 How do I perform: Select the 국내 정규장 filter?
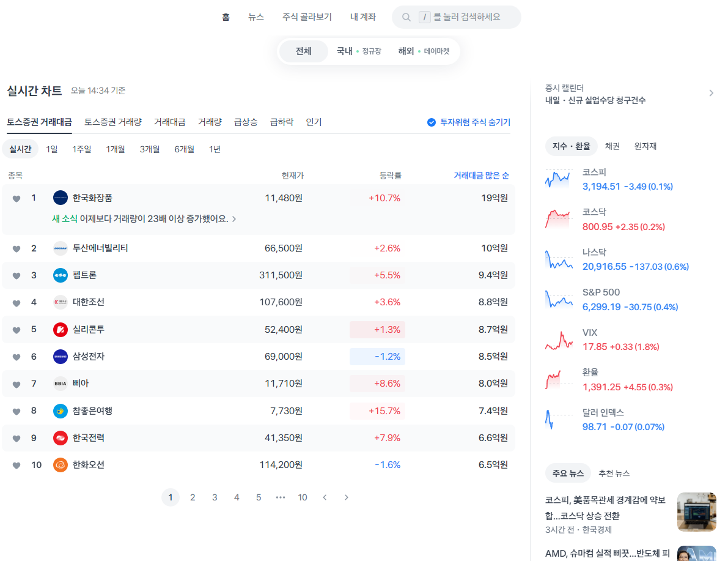tap(358, 51)
